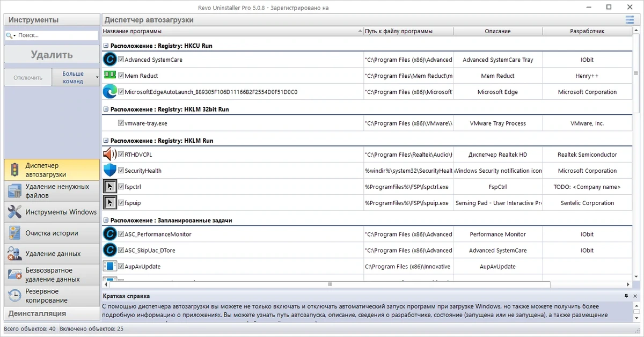Switch to the Деинсталляция panel
Viewport: 644px width, 337px height.
(52, 313)
